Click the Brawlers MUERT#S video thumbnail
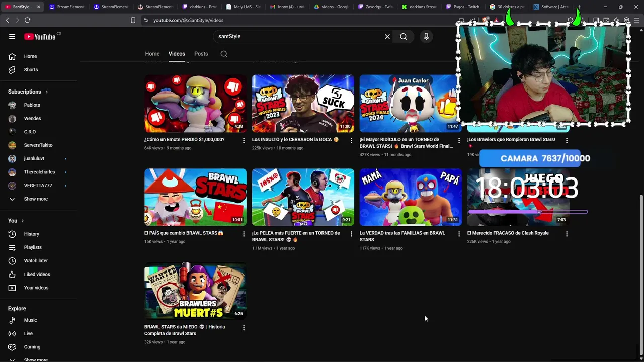This screenshot has width=644, height=362. click(x=195, y=291)
